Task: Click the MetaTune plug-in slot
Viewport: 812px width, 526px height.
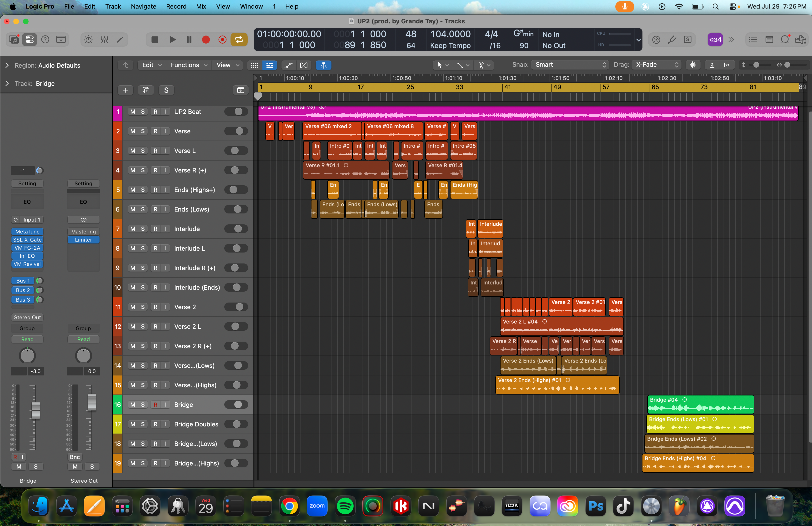Action: (27, 231)
